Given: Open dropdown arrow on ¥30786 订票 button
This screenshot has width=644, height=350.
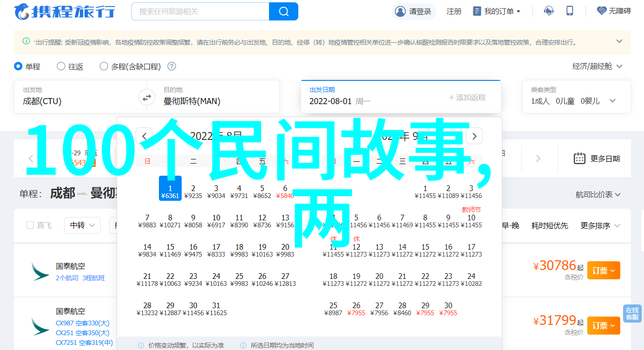Looking at the screenshot, I should 614,271.
